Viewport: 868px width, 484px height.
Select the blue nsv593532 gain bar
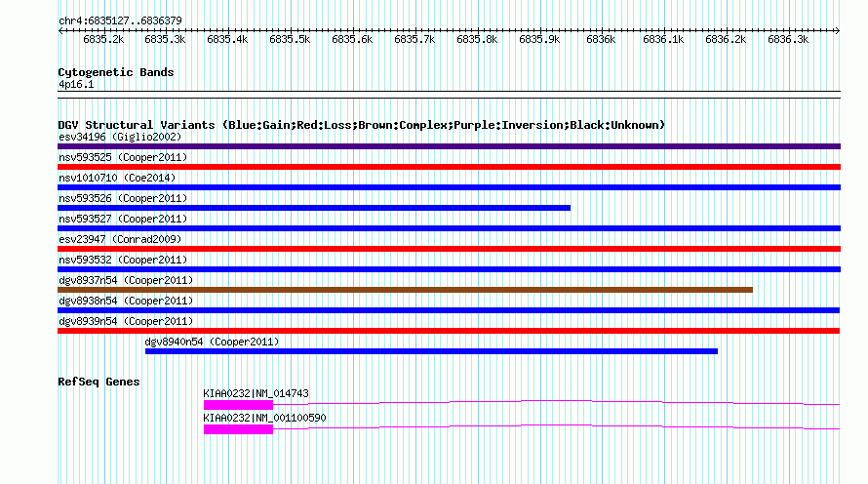tap(449, 269)
